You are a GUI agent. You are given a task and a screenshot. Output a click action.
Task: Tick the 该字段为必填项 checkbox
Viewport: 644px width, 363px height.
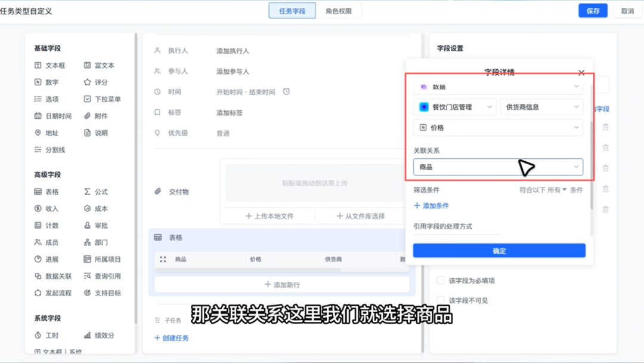click(441, 281)
